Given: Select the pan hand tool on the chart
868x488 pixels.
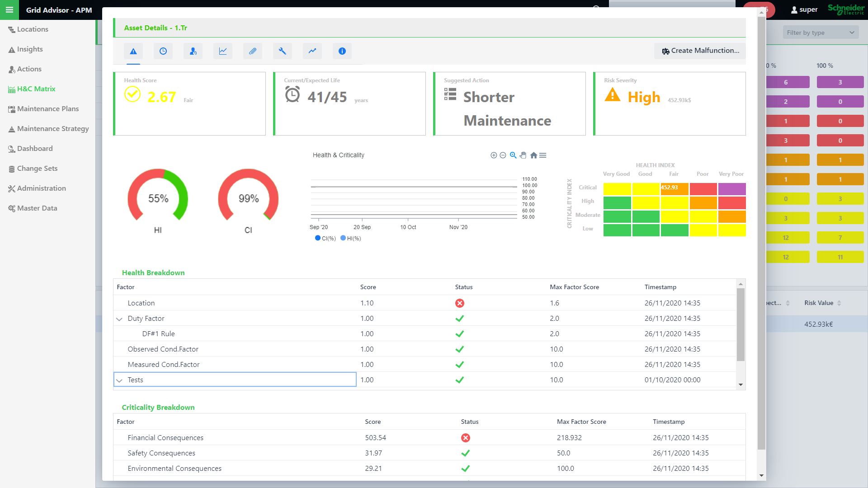Looking at the screenshot, I should pyautogui.click(x=523, y=155).
